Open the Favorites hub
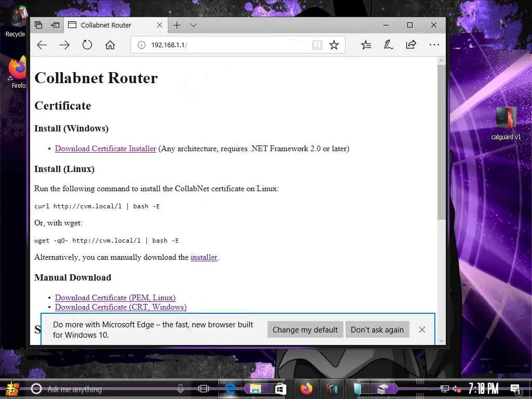532x399 pixels. pyautogui.click(x=366, y=45)
